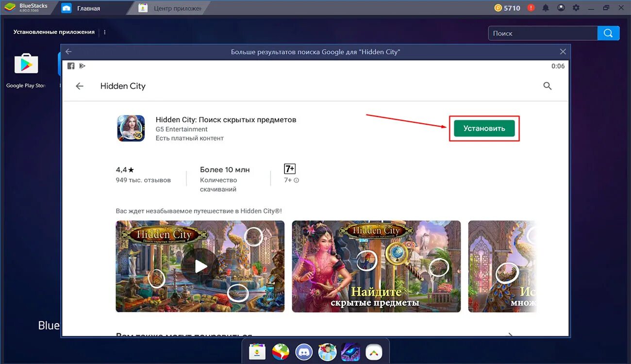Click the BlueStacks logo in title bar
The height and width of the screenshot is (364, 631).
tap(10, 8)
